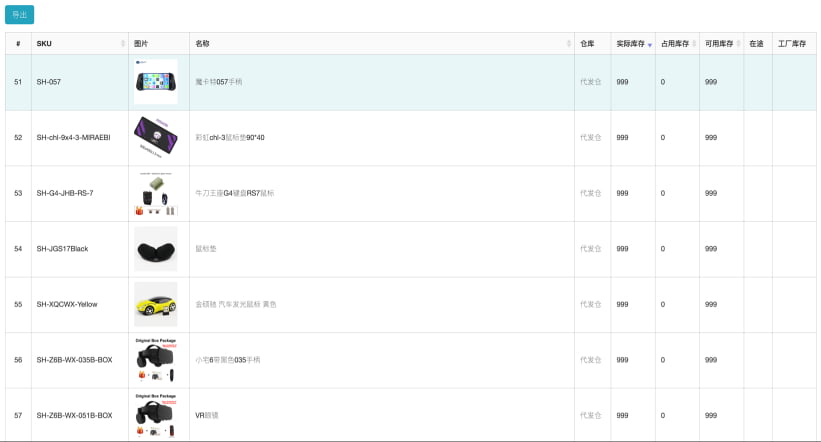Sort by SKU column header

(80, 43)
